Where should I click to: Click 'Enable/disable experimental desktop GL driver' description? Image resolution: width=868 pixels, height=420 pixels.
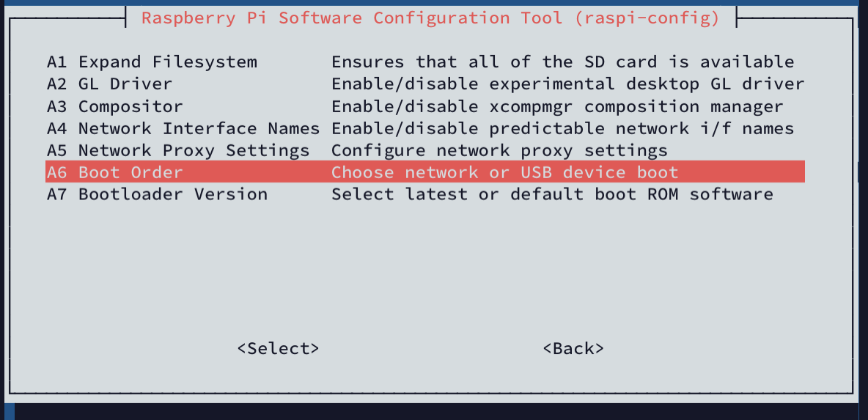(568, 84)
